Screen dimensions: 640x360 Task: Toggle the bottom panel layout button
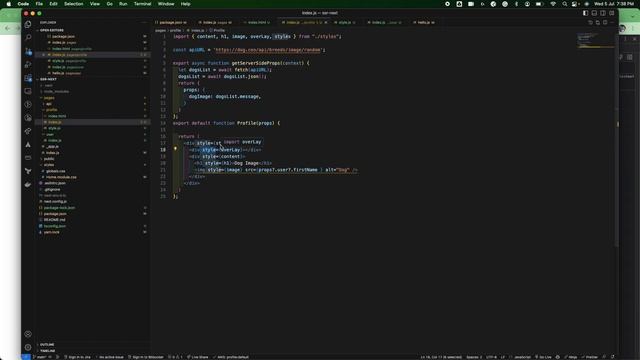(x=594, y=13)
